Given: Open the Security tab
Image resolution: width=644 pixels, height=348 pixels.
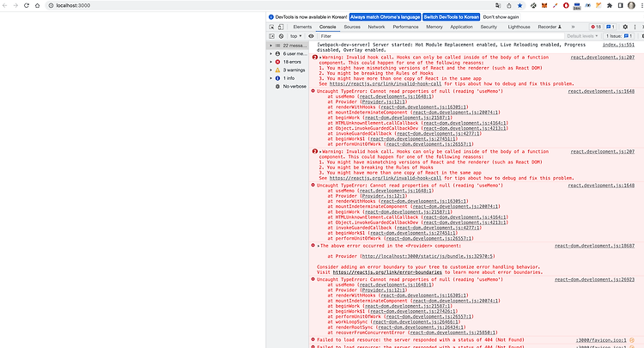Looking at the screenshot, I should pos(489,27).
